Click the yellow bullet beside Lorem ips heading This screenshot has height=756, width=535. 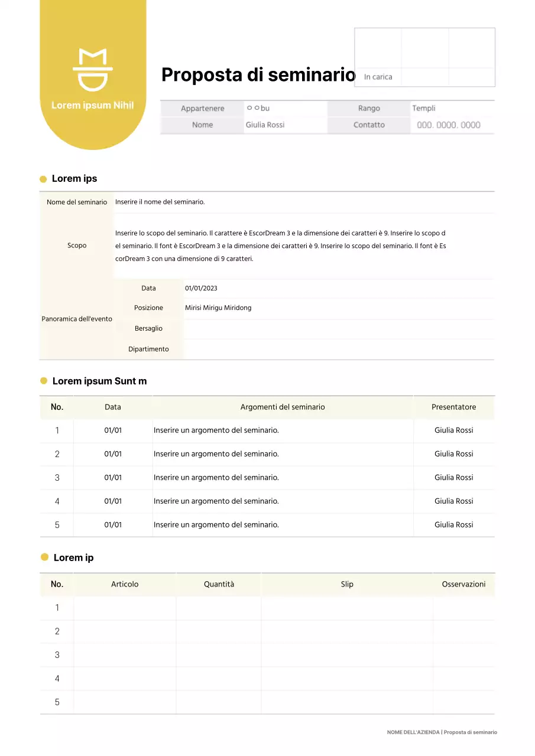coord(44,178)
